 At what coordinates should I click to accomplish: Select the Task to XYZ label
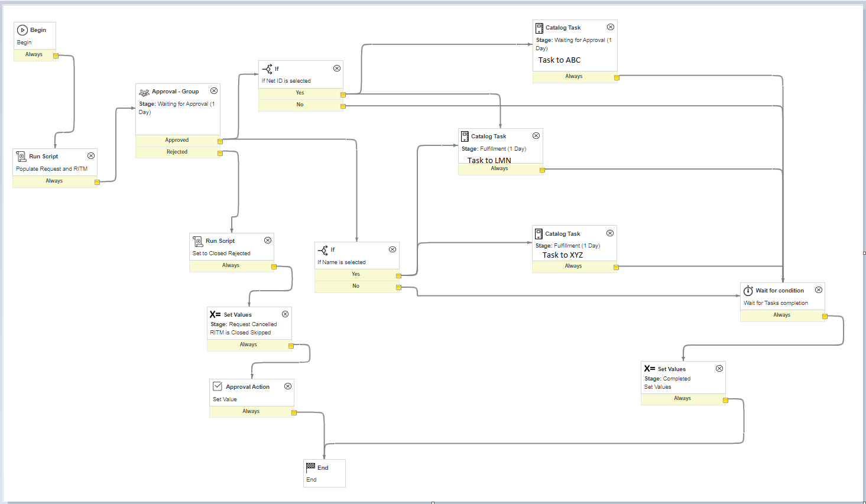point(563,255)
